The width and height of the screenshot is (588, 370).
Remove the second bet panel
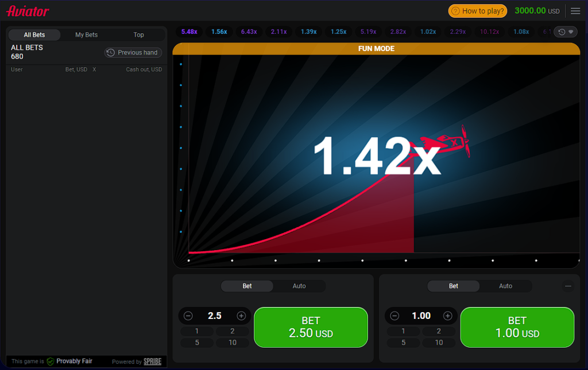568,286
